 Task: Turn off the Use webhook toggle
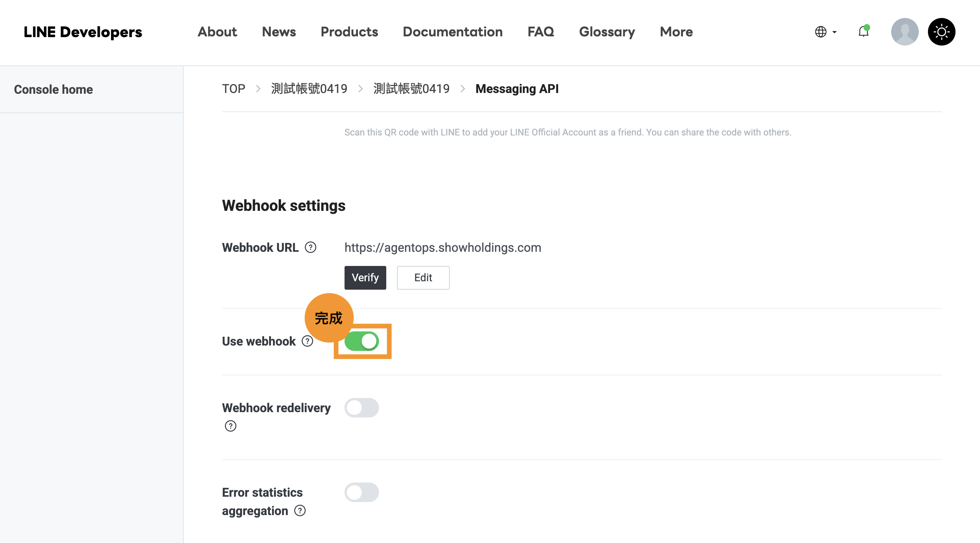(x=362, y=341)
